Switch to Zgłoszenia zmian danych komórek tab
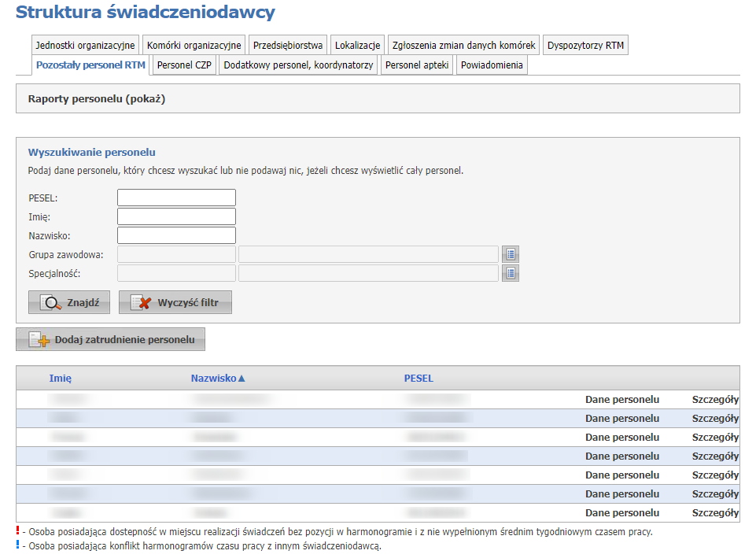756x558 pixels. coord(463,46)
